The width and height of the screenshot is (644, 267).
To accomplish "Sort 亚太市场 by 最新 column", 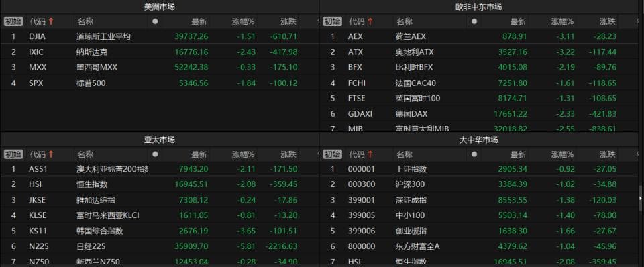I will (x=199, y=154).
